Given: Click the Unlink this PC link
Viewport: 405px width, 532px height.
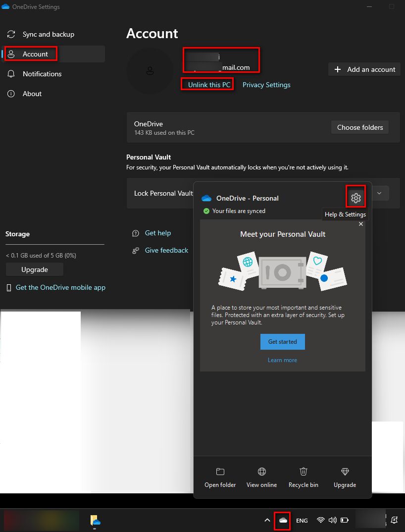Looking at the screenshot, I should click(207, 84).
